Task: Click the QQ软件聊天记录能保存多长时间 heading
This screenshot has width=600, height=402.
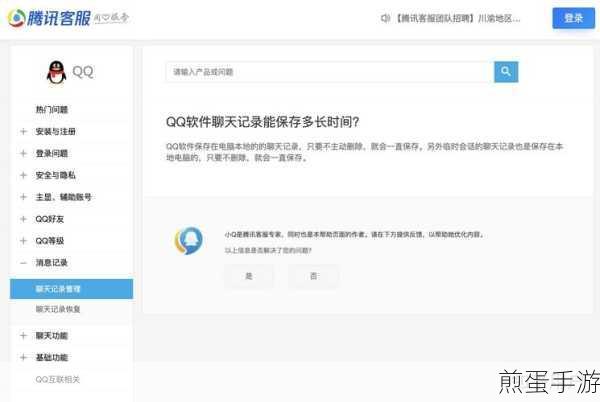Action: tap(262, 122)
